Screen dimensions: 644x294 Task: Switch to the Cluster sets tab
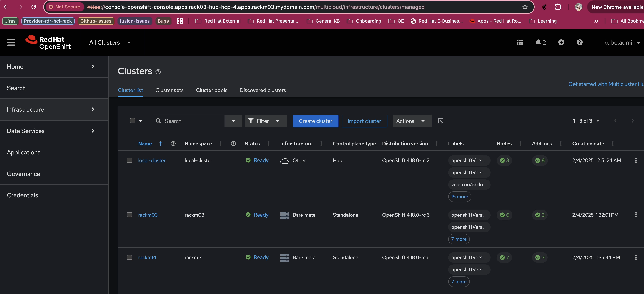[x=169, y=90]
